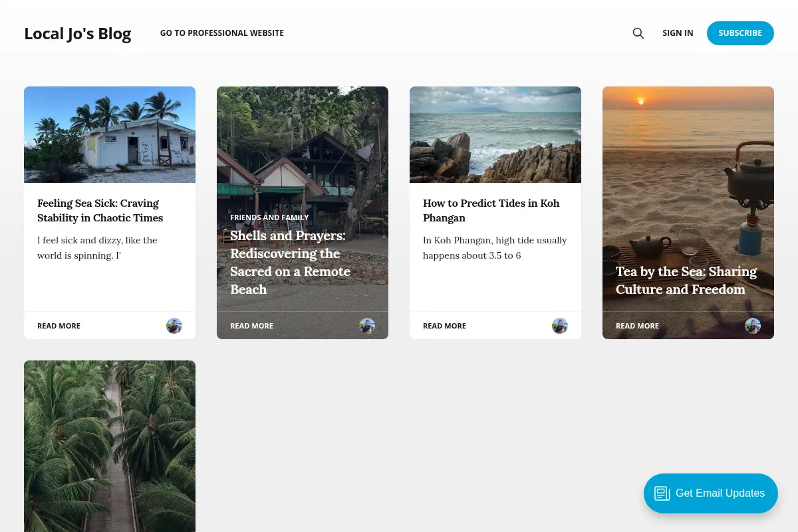The image size is (798, 532).
Task: Open palm tree aerial path thumbnail
Action: point(110,446)
